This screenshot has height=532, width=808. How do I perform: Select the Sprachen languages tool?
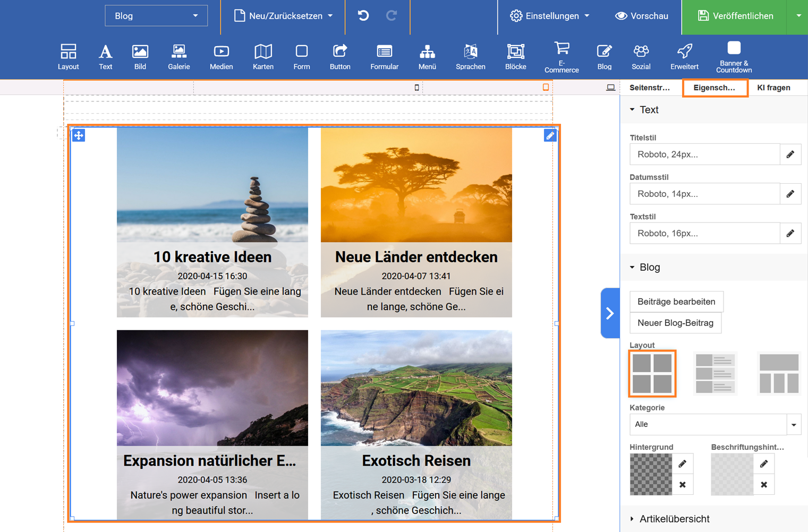[470, 57]
